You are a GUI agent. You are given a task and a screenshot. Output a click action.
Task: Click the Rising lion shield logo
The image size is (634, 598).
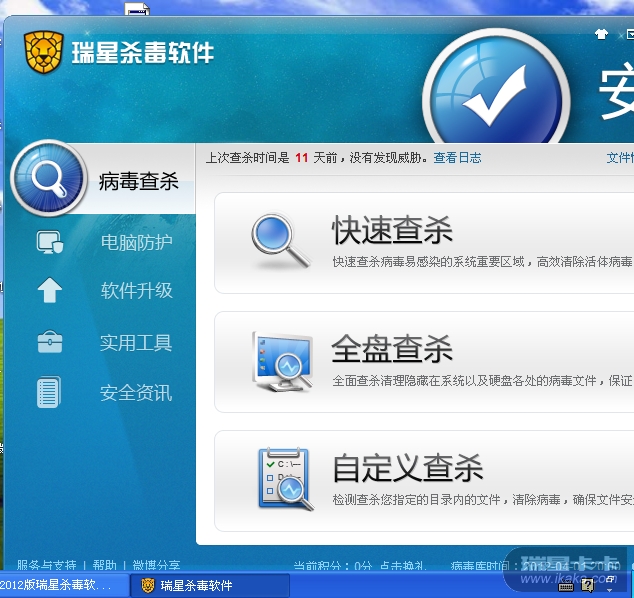click(x=44, y=53)
